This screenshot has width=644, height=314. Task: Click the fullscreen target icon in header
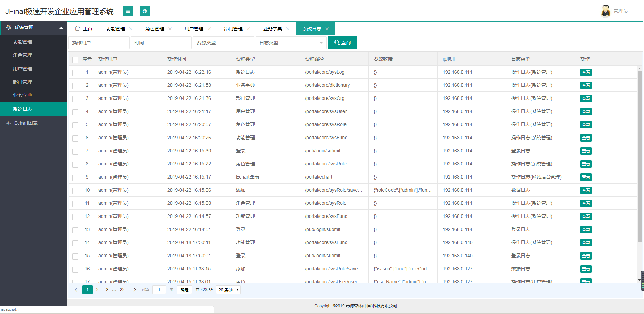click(x=145, y=11)
